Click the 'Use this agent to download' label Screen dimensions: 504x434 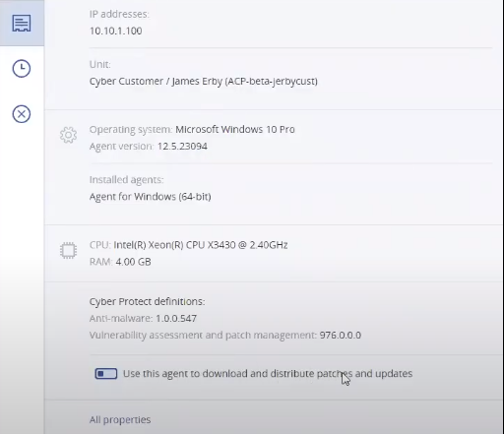pyautogui.click(x=268, y=373)
